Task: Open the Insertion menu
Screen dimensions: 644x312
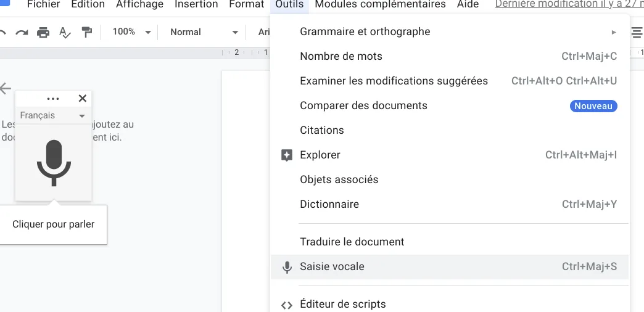Action: coord(196,4)
